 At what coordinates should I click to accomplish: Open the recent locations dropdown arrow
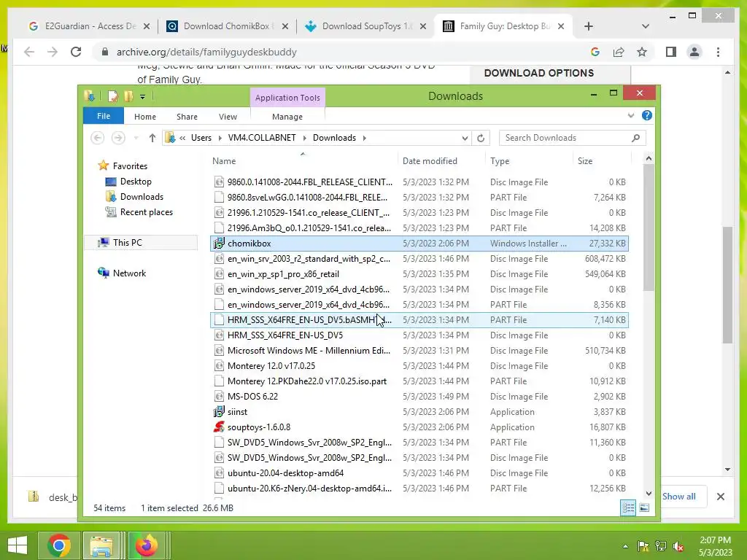(136, 138)
